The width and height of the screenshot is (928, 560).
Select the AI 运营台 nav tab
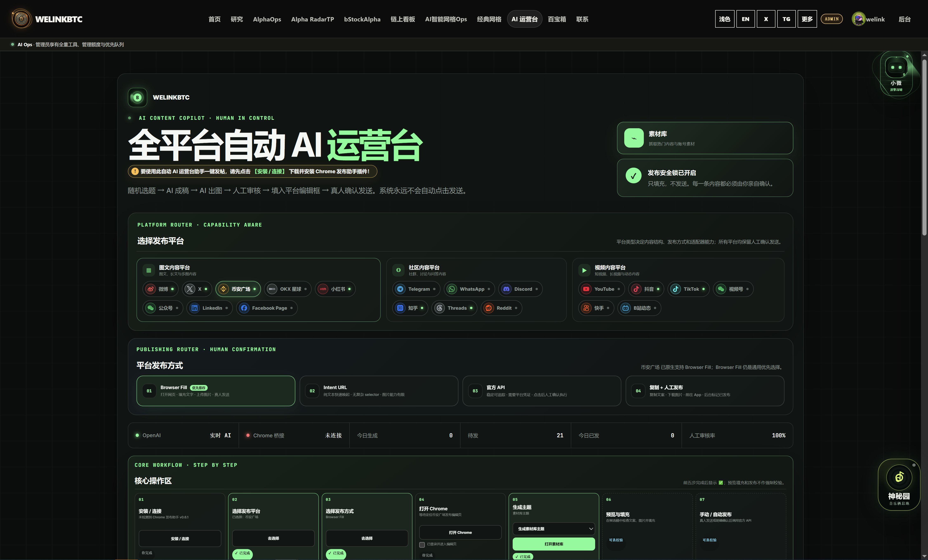click(525, 19)
